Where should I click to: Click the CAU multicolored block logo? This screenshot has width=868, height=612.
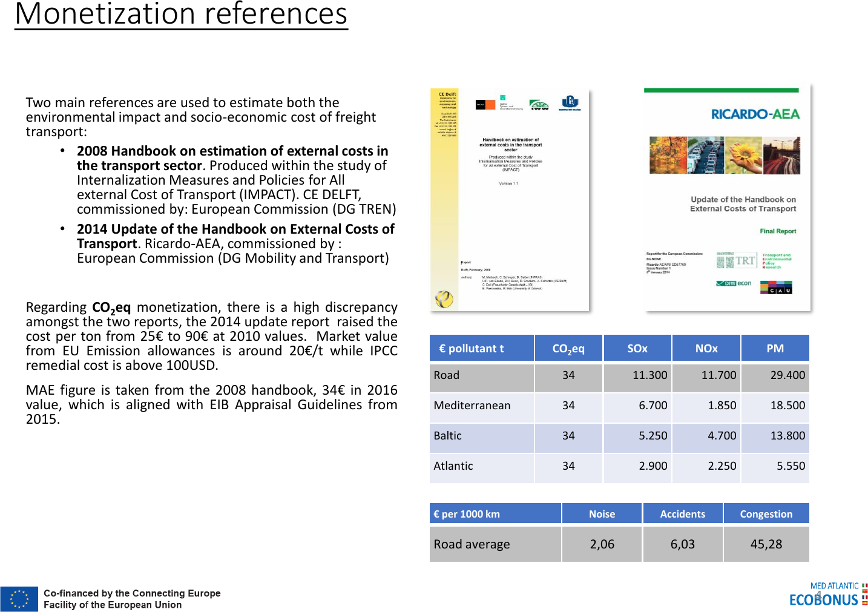coord(777,287)
